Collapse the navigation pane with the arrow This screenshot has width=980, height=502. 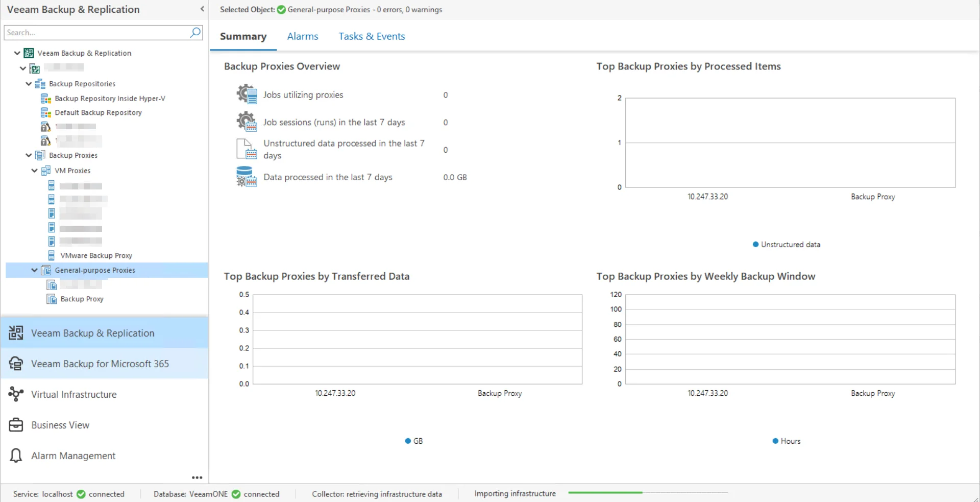202,9
